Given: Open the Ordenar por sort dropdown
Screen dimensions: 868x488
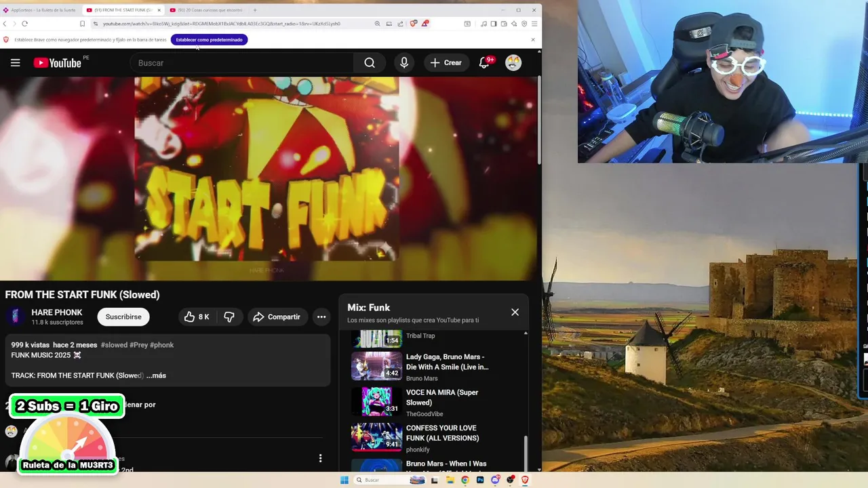Looking at the screenshot, I should click(x=139, y=405).
